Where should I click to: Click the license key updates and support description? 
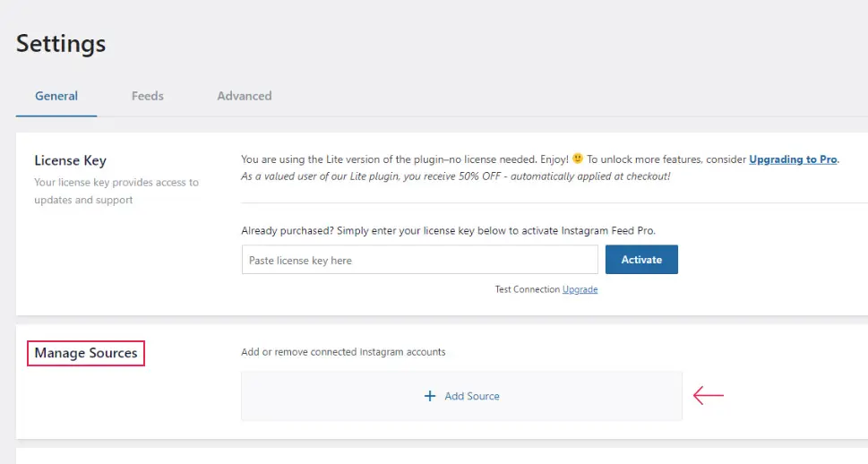[x=116, y=191]
